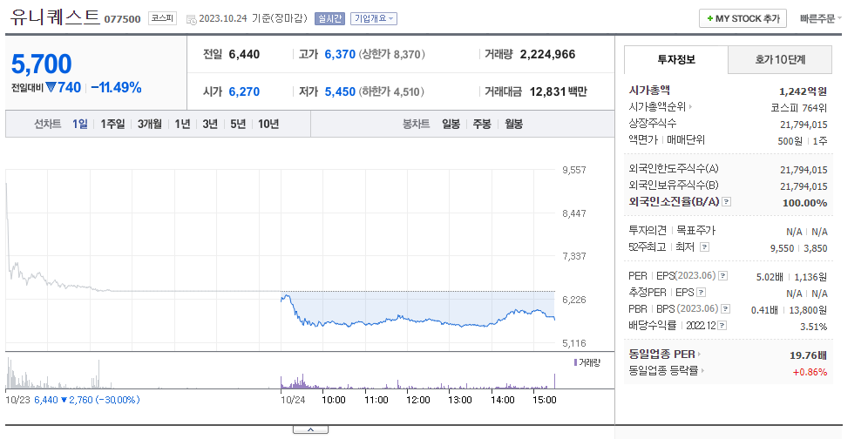
Task: Click help icon beside PER EPS(2023.06)
Action: pyautogui.click(x=723, y=276)
